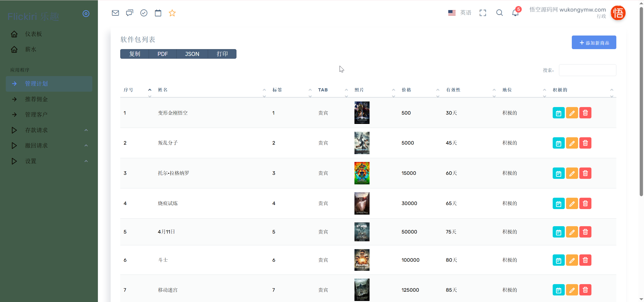Toggle sidebar pin circle icon
Image resolution: width=644 pixels, height=302 pixels.
tap(86, 14)
